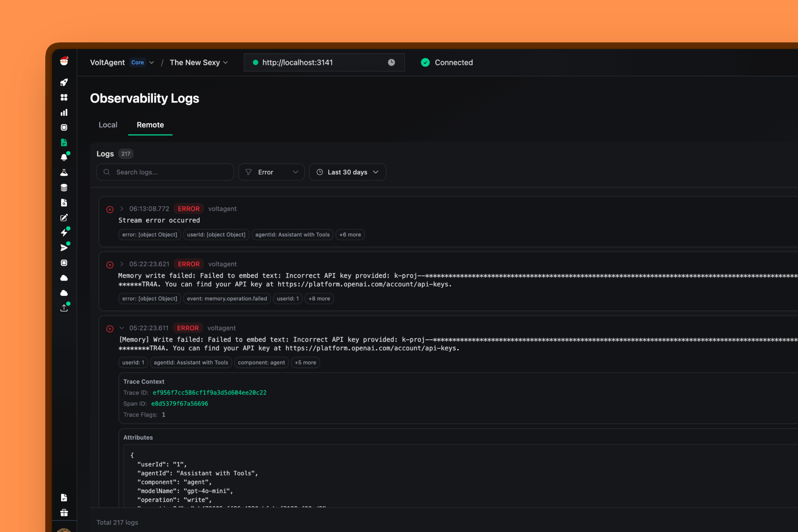This screenshot has height=532, width=798.
Task: Click the ERROR badge on 06:13:08.772 log
Action: pyautogui.click(x=189, y=209)
